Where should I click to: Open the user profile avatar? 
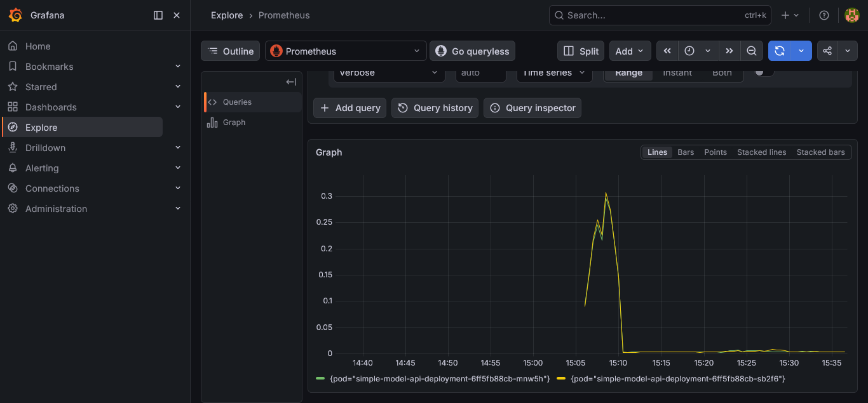(851, 15)
